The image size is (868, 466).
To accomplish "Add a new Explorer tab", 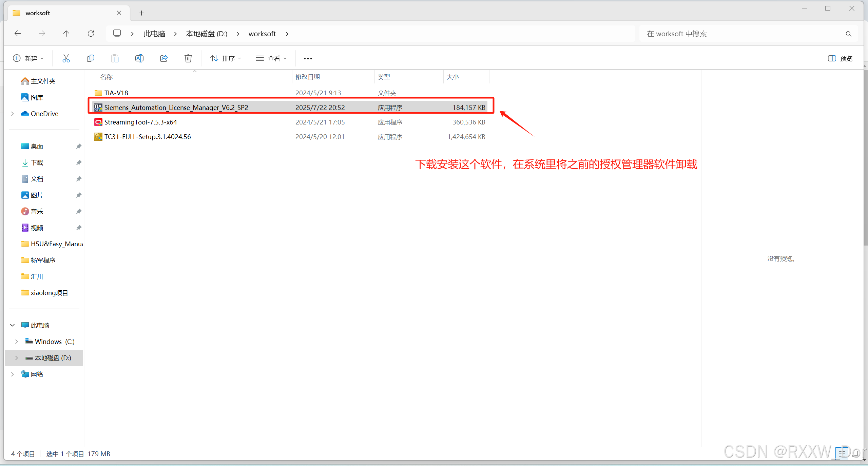I will pos(141,13).
